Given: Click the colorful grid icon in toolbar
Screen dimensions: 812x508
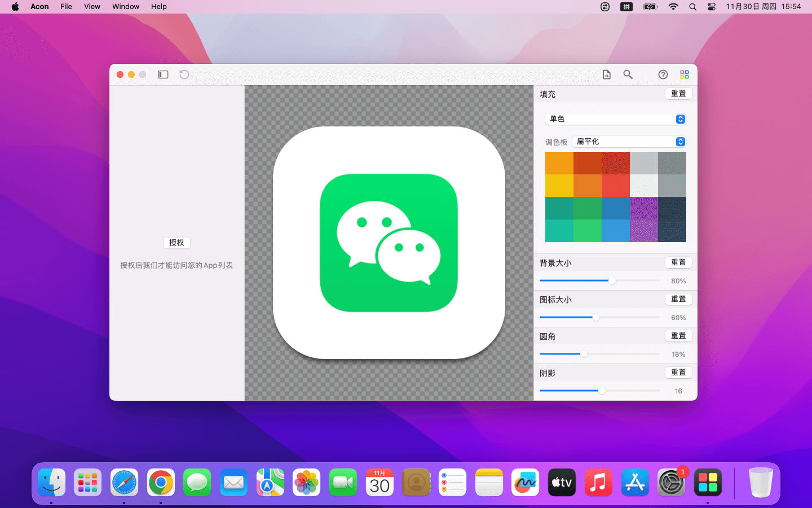Looking at the screenshot, I should pyautogui.click(x=685, y=75).
